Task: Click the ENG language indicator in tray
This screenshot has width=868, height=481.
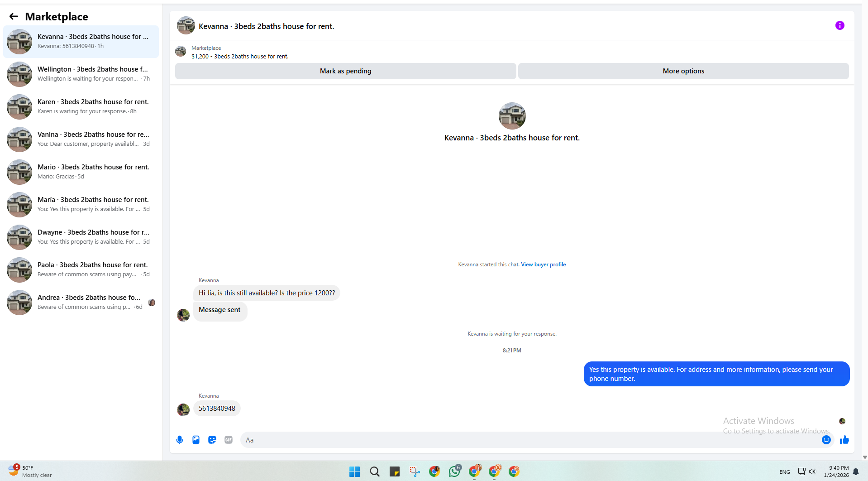Action: pyautogui.click(x=784, y=472)
